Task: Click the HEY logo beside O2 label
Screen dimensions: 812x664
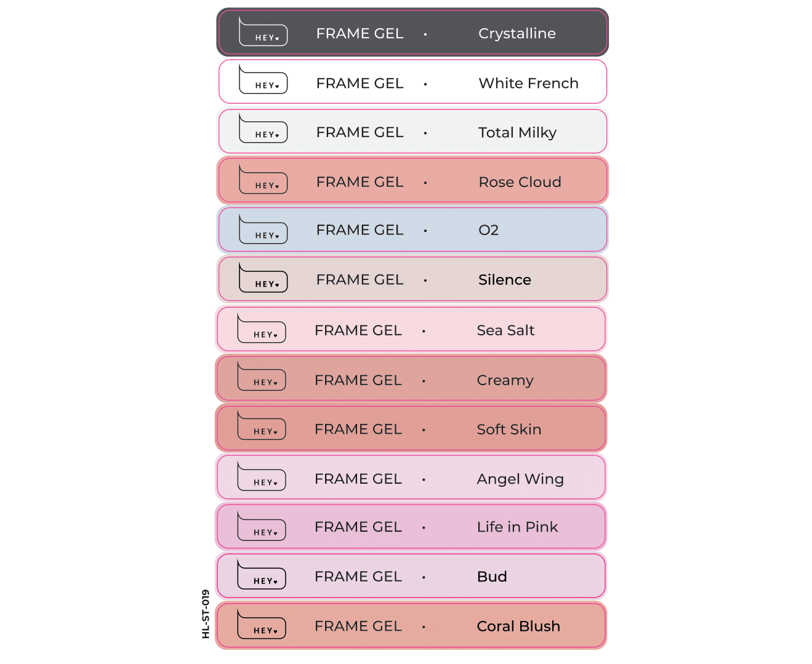Action: pyautogui.click(x=263, y=230)
